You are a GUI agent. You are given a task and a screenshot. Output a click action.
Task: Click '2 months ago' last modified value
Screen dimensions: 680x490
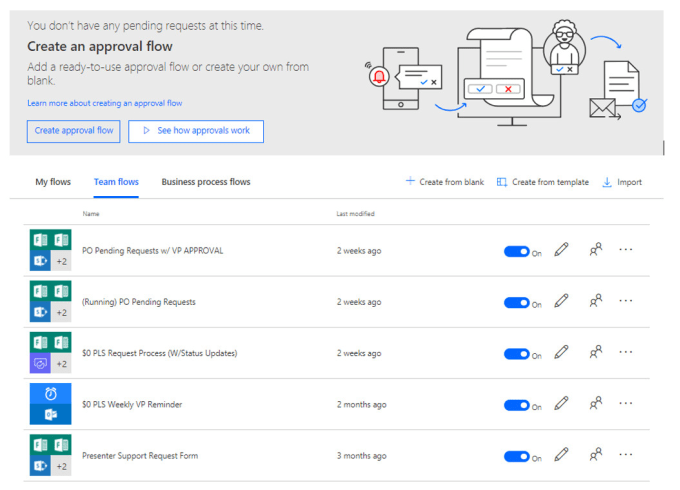point(362,405)
